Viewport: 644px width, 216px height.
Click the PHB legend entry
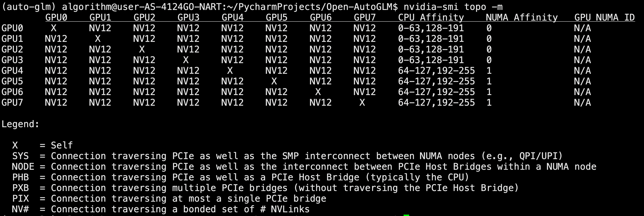coord(21,177)
